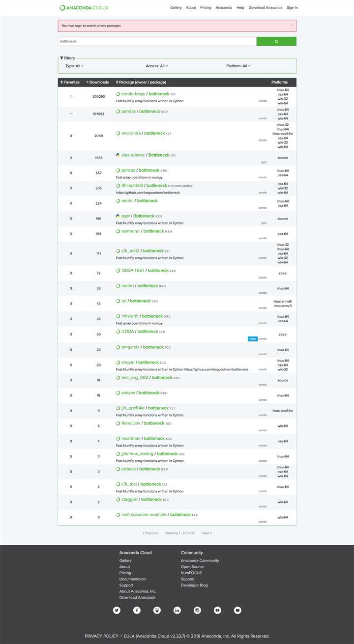Open the Pricing page from top navigation

206,8
